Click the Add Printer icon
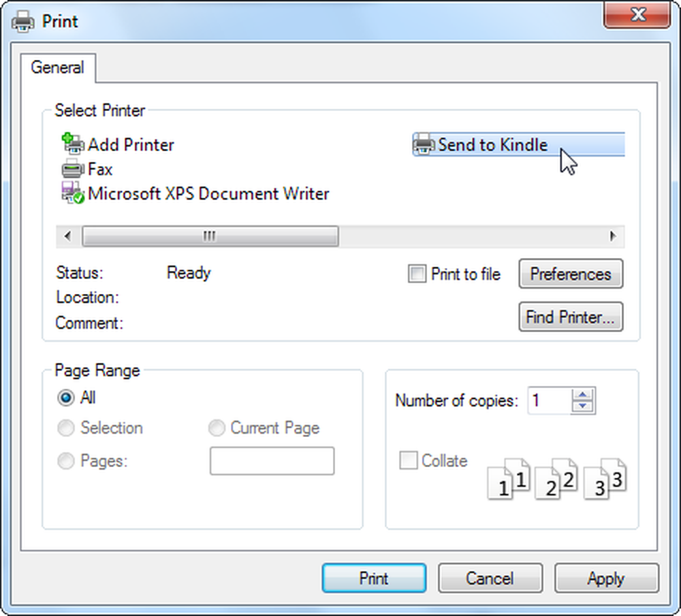681x616 pixels. click(73, 144)
